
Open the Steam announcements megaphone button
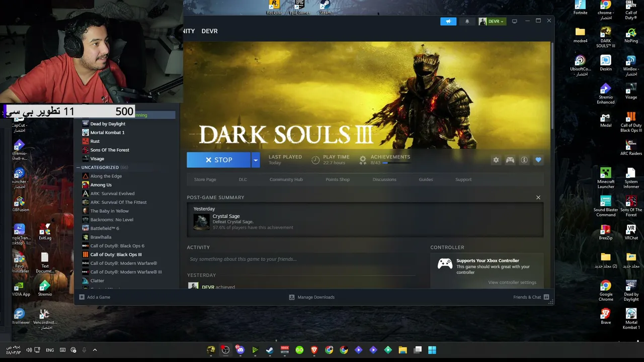coord(448,21)
